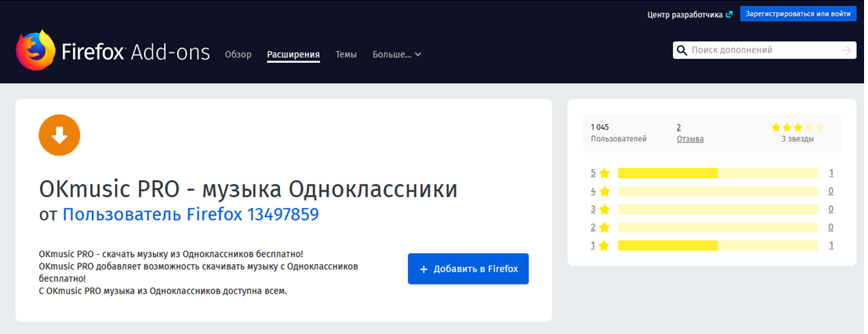Image resolution: width=868 pixels, height=334 pixels.
Task: Click the number 3 rating label
Action: click(x=593, y=209)
